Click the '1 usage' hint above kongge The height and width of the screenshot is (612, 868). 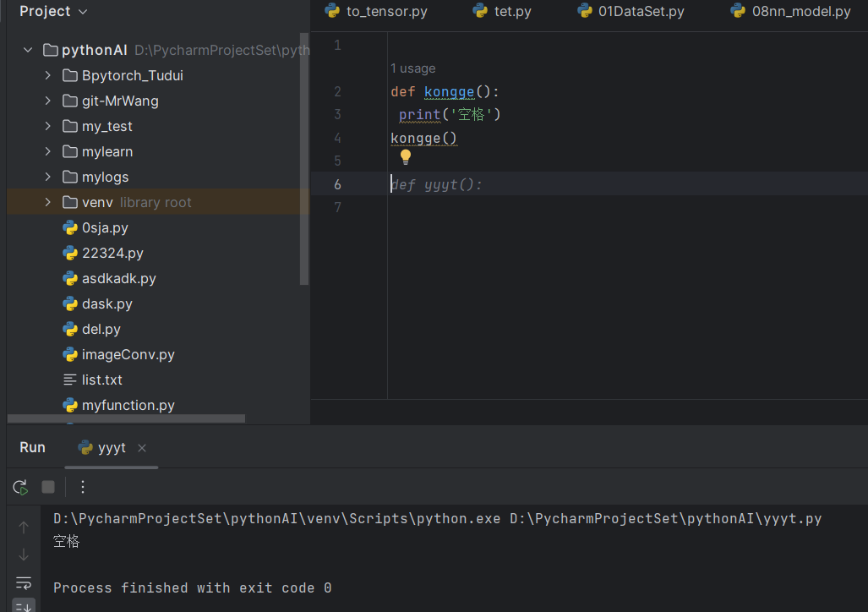pyautogui.click(x=413, y=68)
